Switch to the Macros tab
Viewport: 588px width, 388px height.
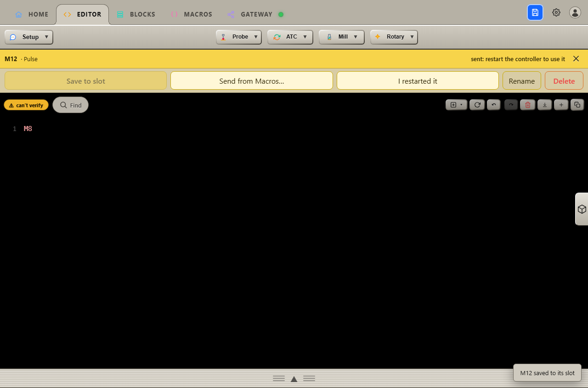pos(191,14)
